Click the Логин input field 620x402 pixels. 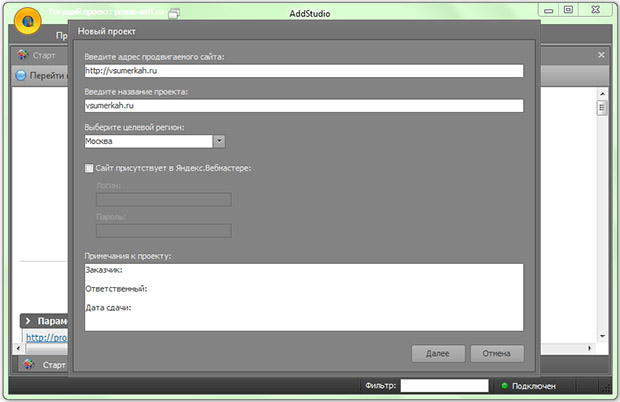click(164, 199)
